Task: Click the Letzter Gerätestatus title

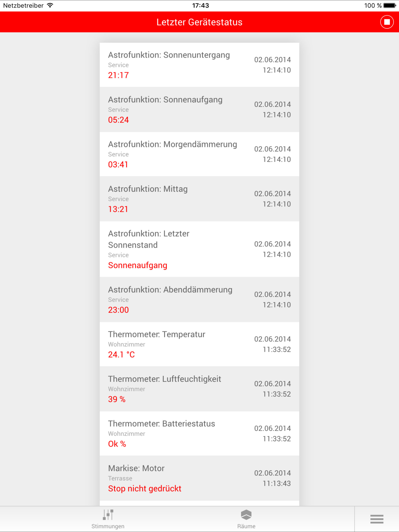Action: (199, 22)
